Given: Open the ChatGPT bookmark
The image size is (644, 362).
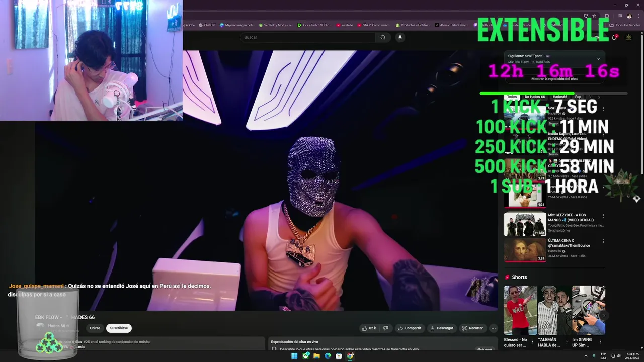Looking at the screenshot, I should [x=207, y=25].
